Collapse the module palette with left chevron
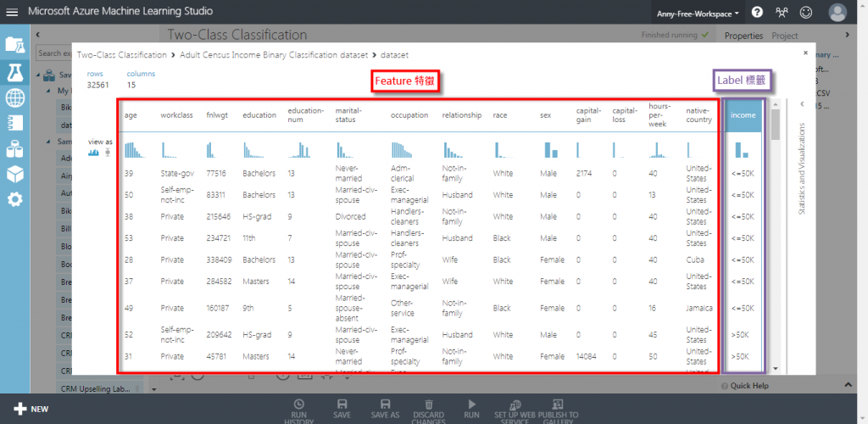Viewport: 868px width, 424px height. coord(37,35)
